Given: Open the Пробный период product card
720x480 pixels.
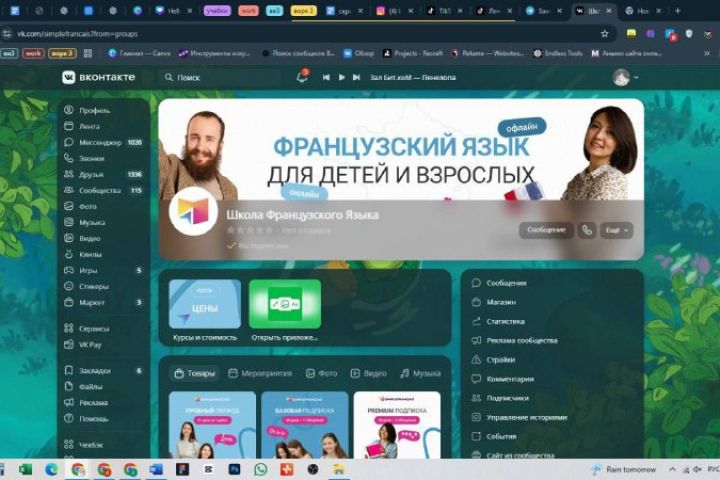Looking at the screenshot, I should (x=213, y=425).
